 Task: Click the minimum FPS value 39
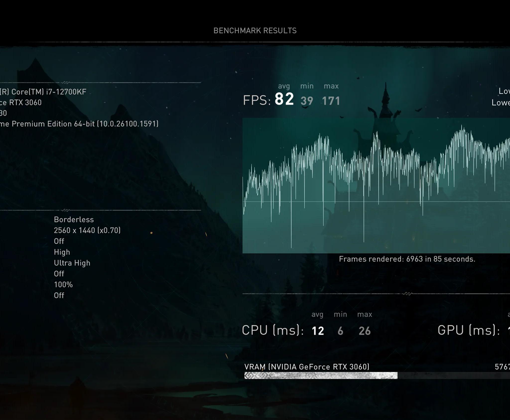point(307,101)
